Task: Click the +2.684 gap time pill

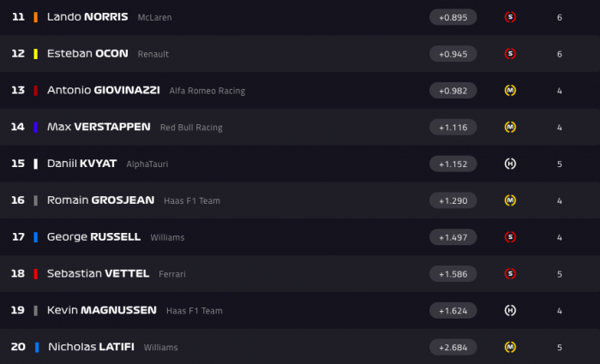Action: [453, 347]
